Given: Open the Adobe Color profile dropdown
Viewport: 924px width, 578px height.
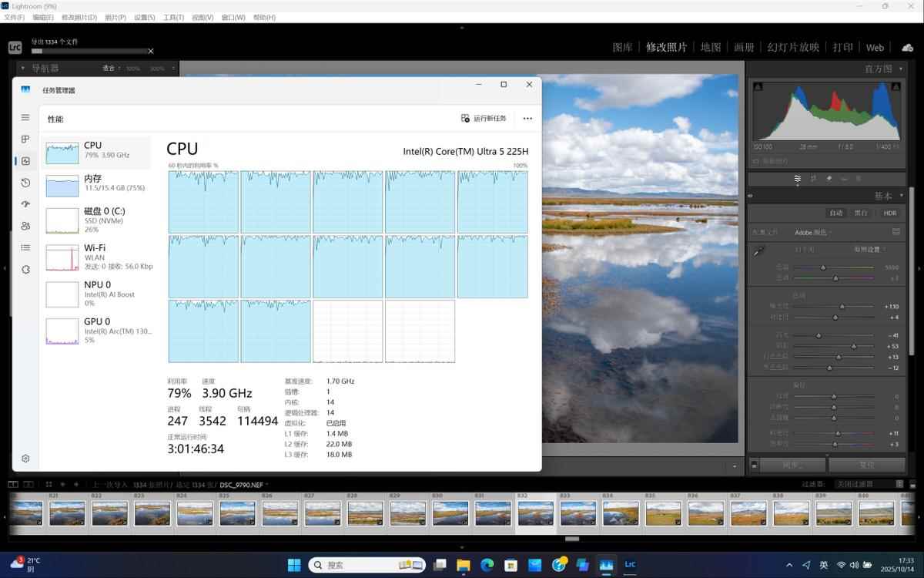Looking at the screenshot, I should pyautogui.click(x=813, y=232).
